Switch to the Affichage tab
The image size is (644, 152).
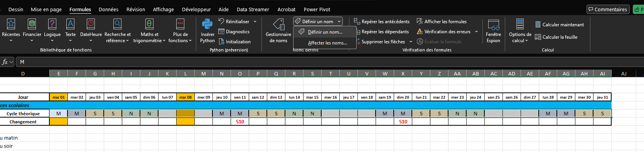164,9
